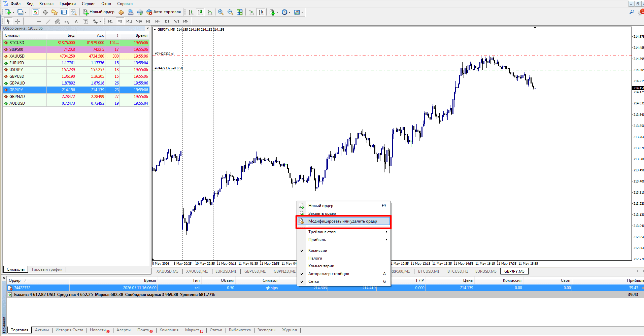The width and height of the screenshot is (644, 336).
Task: Click the Новый ордер toolbar button
Action: 99,12
